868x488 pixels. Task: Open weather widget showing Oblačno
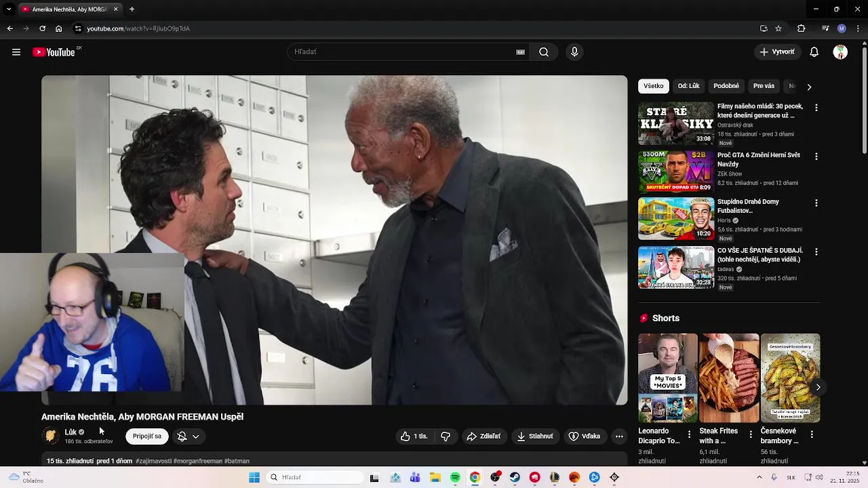(x=27, y=477)
